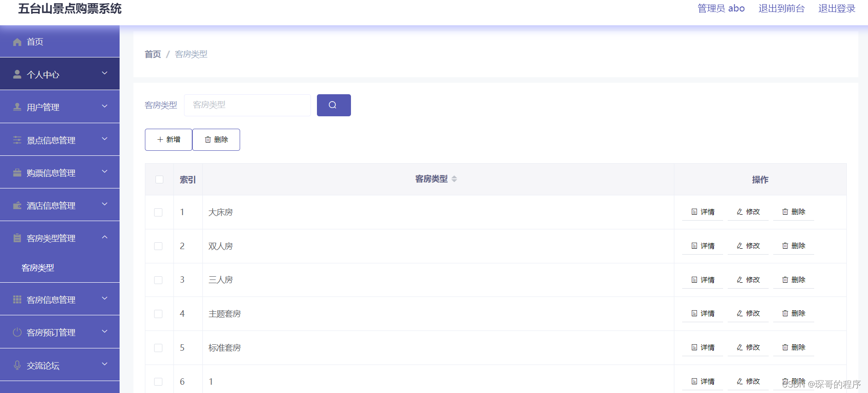Collapse the 客房类型管理 chevron
The image size is (868, 393).
[105, 237]
